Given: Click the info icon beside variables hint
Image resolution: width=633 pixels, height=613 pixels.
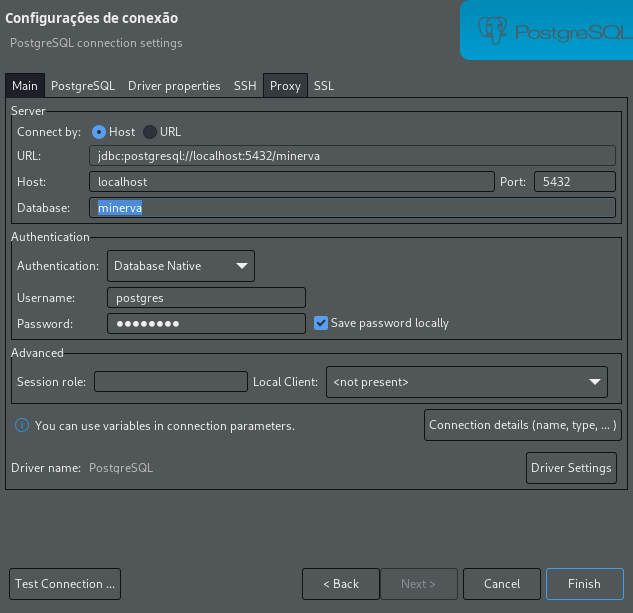Looking at the screenshot, I should tap(22, 425).
